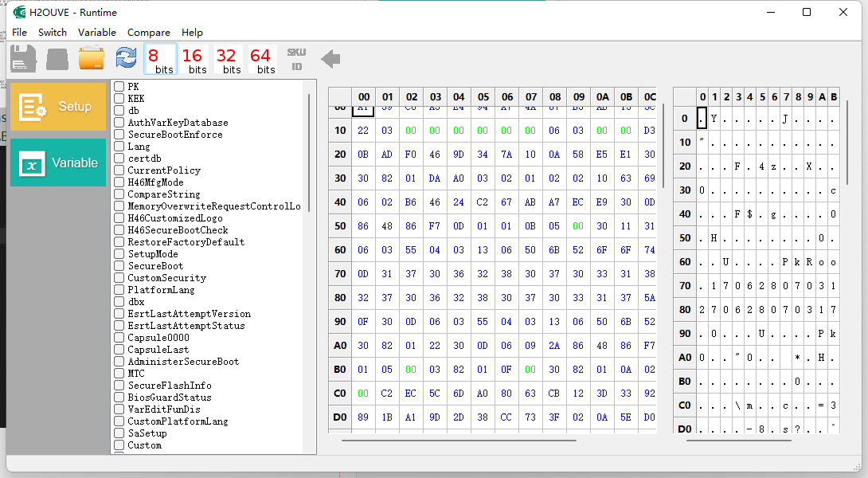Select hex cell D3 in row 10
This screenshot has height=478, width=868.
click(x=649, y=131)
